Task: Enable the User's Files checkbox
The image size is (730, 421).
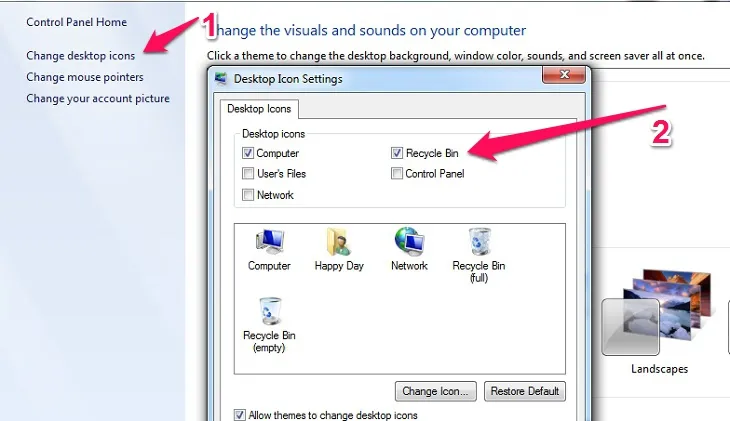Action: click(x=248, y=174)
